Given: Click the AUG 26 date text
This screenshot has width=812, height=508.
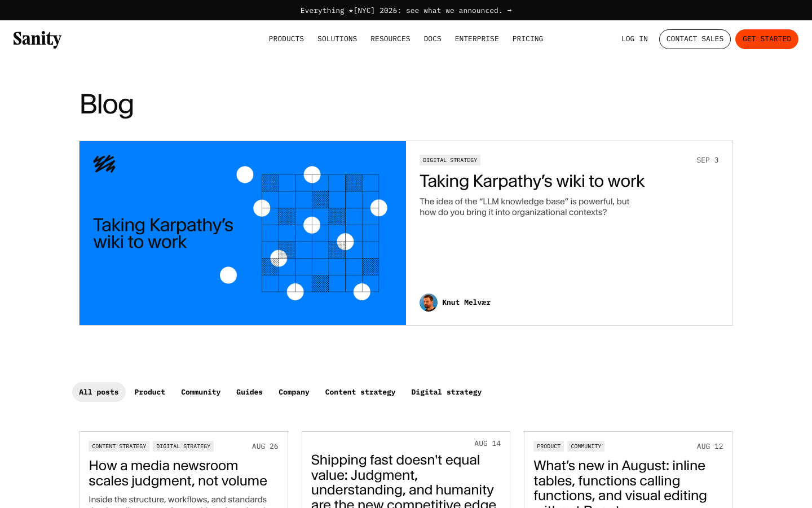Looking at the screenshot, I should [x=265, y=446].
